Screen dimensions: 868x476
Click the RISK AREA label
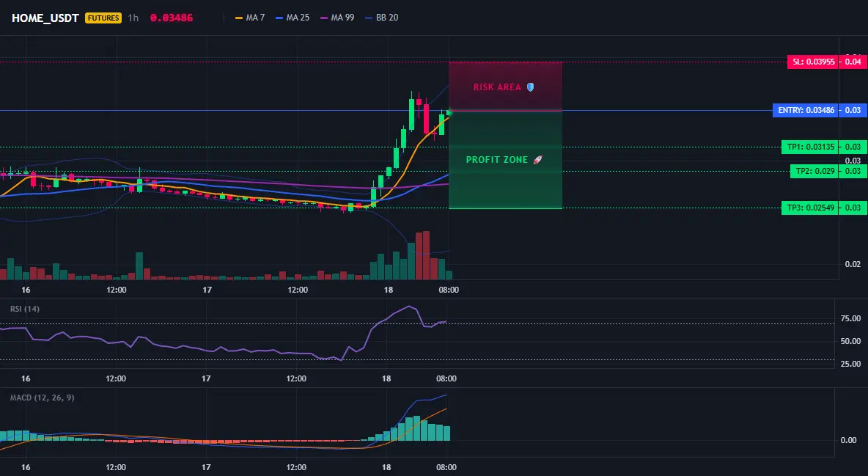coord(497,87)
